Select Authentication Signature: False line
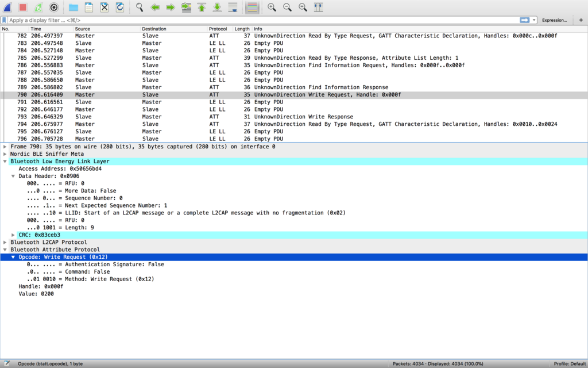This screenshot has height=368, width=588. click(95, 264)
